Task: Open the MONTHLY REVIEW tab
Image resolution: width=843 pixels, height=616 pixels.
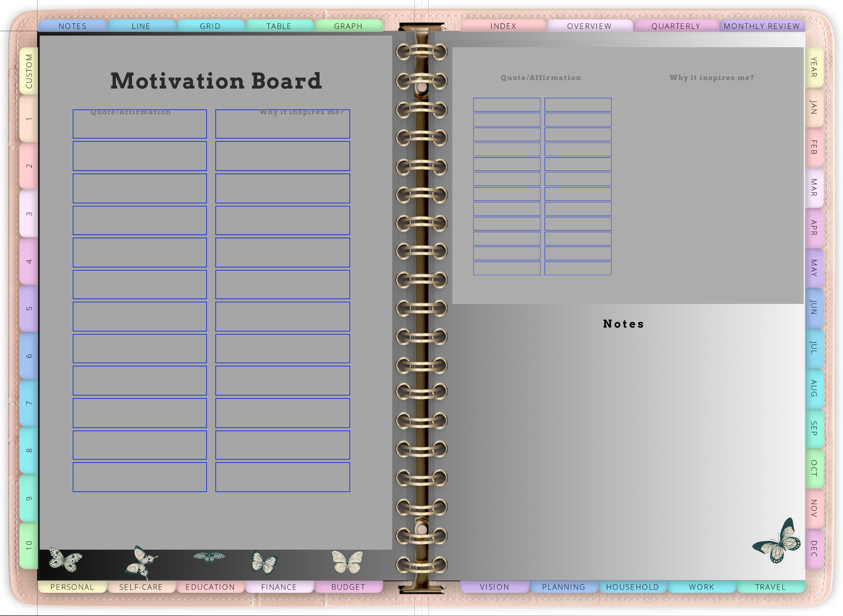Action: (762, 26)
